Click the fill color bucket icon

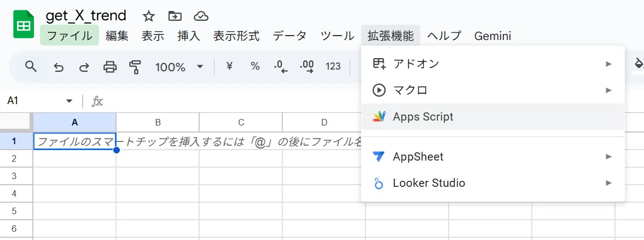coord(639,64)
